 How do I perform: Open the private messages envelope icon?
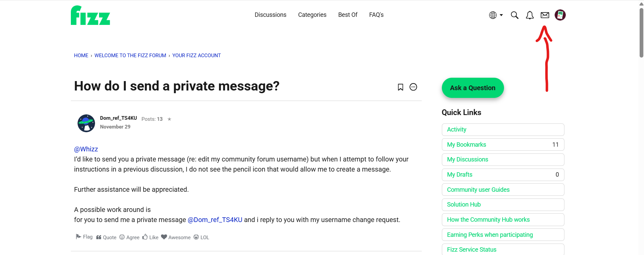coord(545,15)
